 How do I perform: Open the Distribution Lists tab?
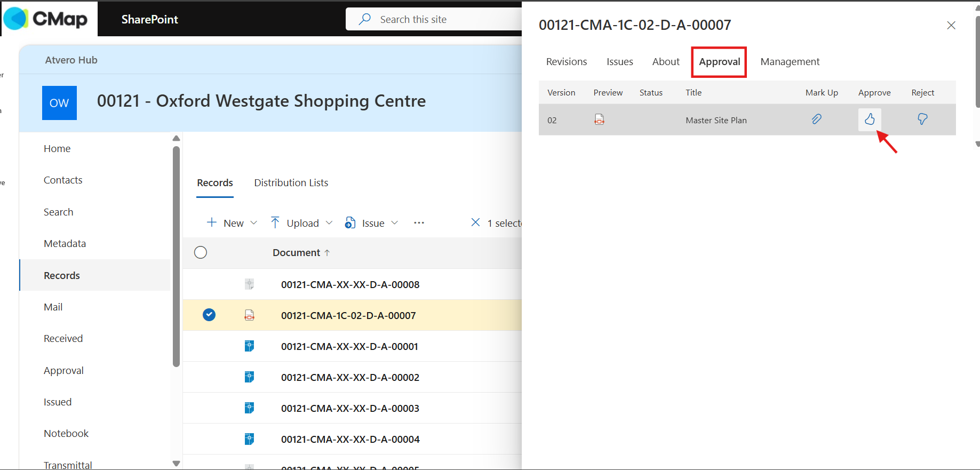coord(291,183)
